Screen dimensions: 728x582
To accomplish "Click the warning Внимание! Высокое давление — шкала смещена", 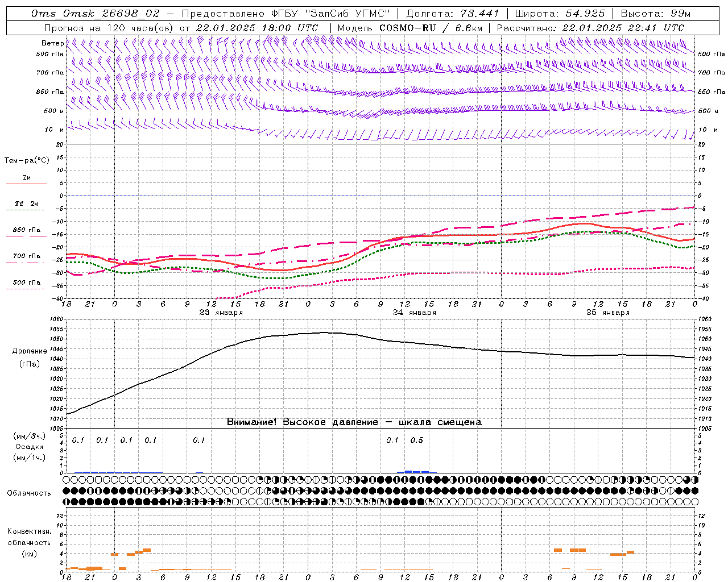I will [x=354, y=422].
